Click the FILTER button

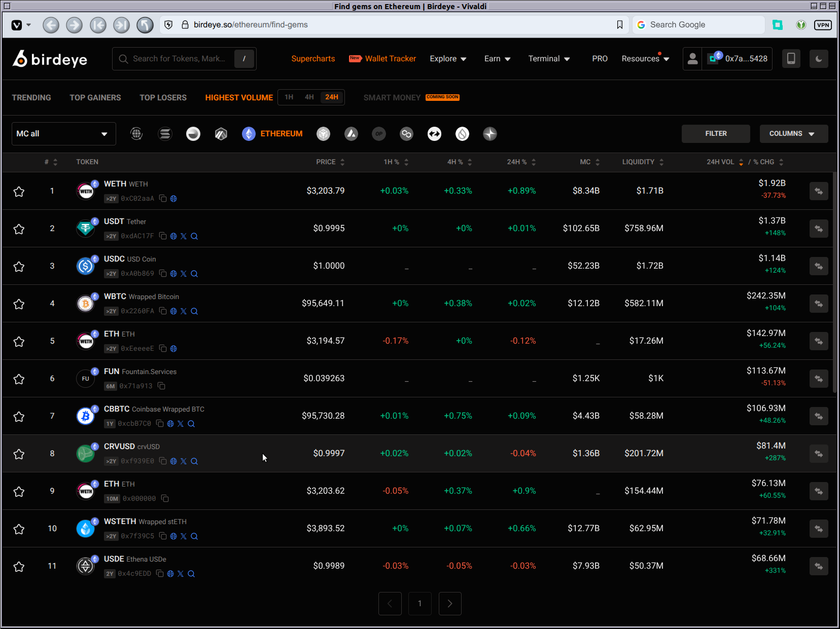click(x=715, y=134)
